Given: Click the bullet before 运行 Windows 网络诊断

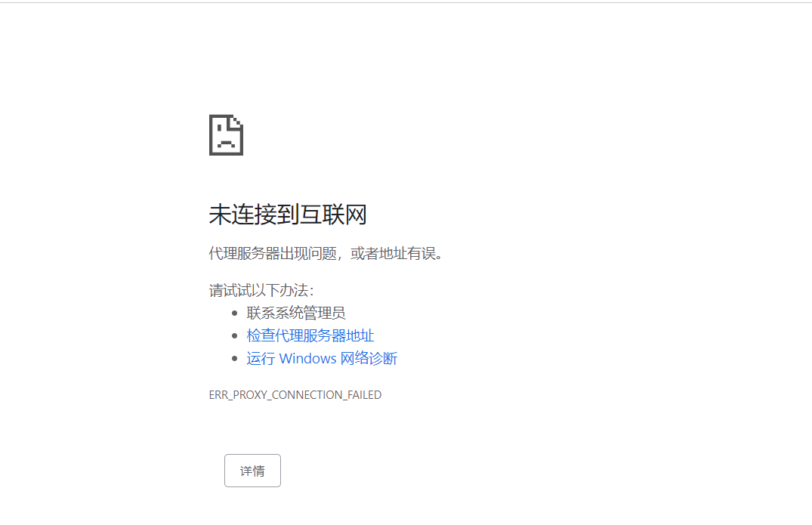Looking at the screenshot, I should 235,358.
